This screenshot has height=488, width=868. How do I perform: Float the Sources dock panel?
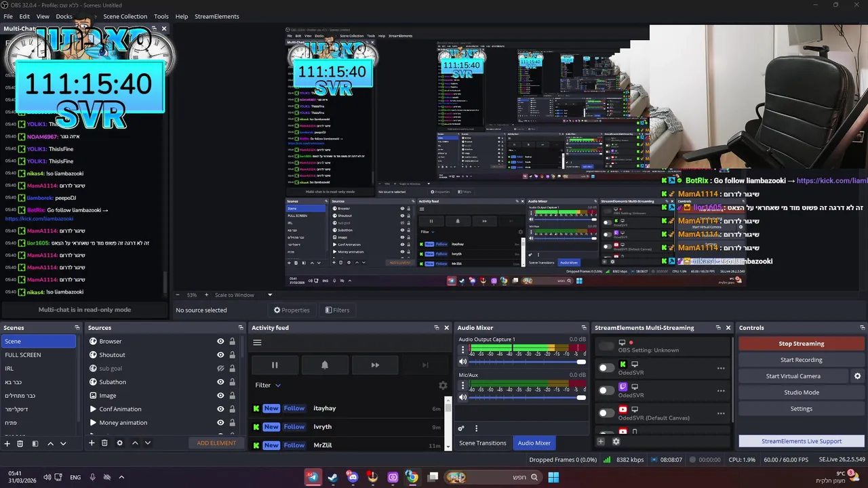click(239, 328)
